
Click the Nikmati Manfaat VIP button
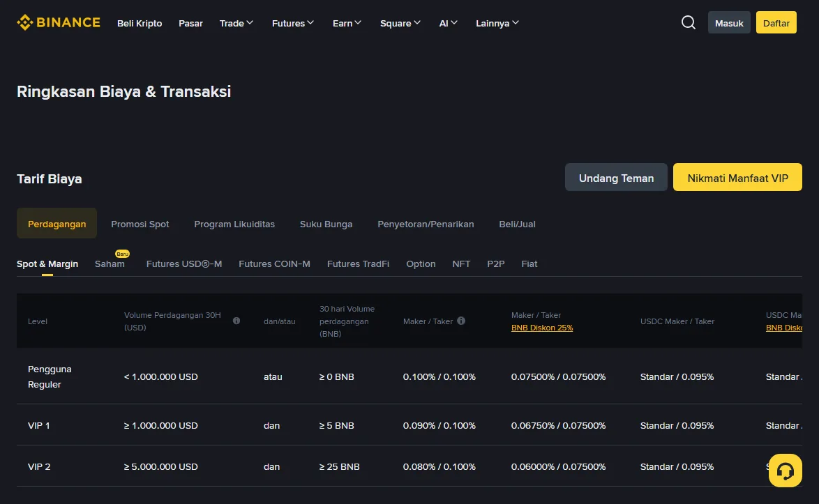(737, 177)
